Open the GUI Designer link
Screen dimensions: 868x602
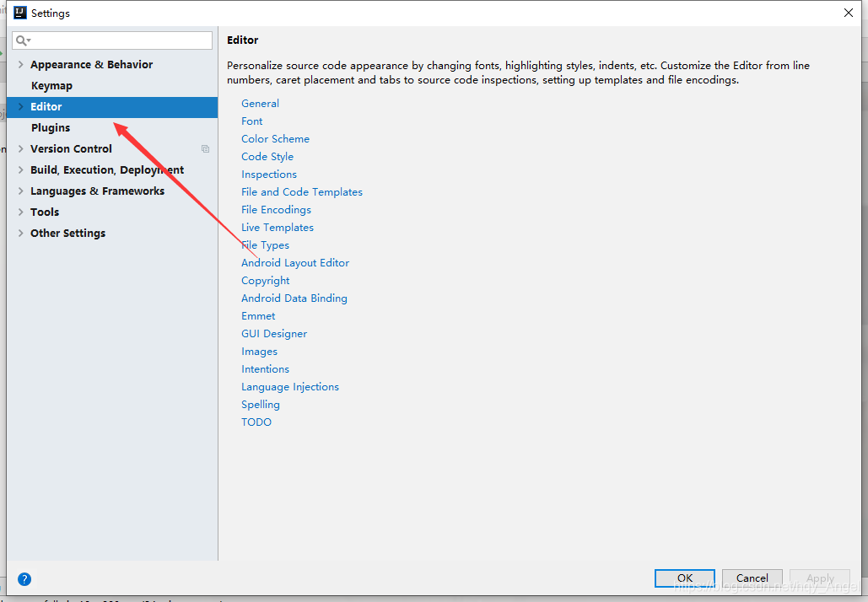click(x=274, y=334)
